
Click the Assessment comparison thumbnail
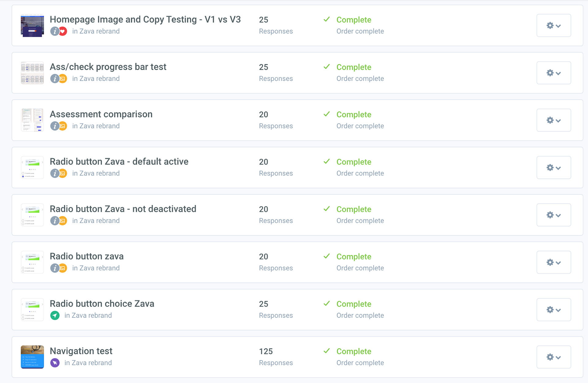(32, 120)
